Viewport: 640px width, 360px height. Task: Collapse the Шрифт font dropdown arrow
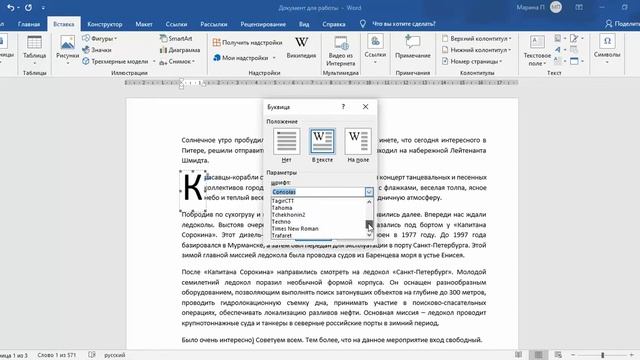[369, 191]
